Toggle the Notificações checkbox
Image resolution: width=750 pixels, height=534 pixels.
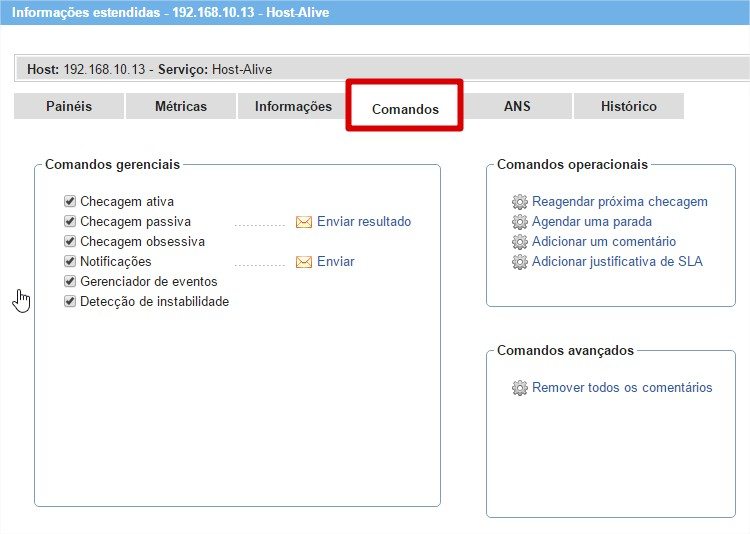[70, 261]
